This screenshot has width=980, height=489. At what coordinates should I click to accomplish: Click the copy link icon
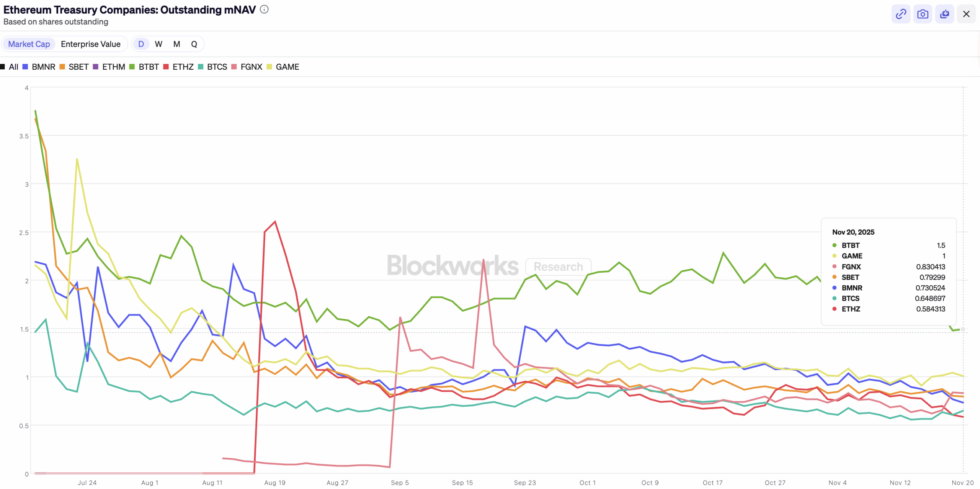click(901, 14)
